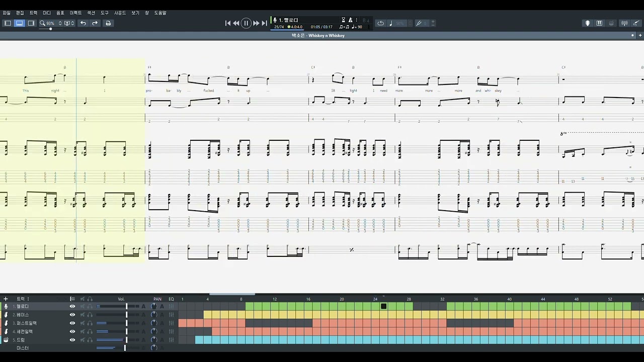Toggle visibility of 드럼 track
This screenshot has width=644, height=362.
pos(72,340)
